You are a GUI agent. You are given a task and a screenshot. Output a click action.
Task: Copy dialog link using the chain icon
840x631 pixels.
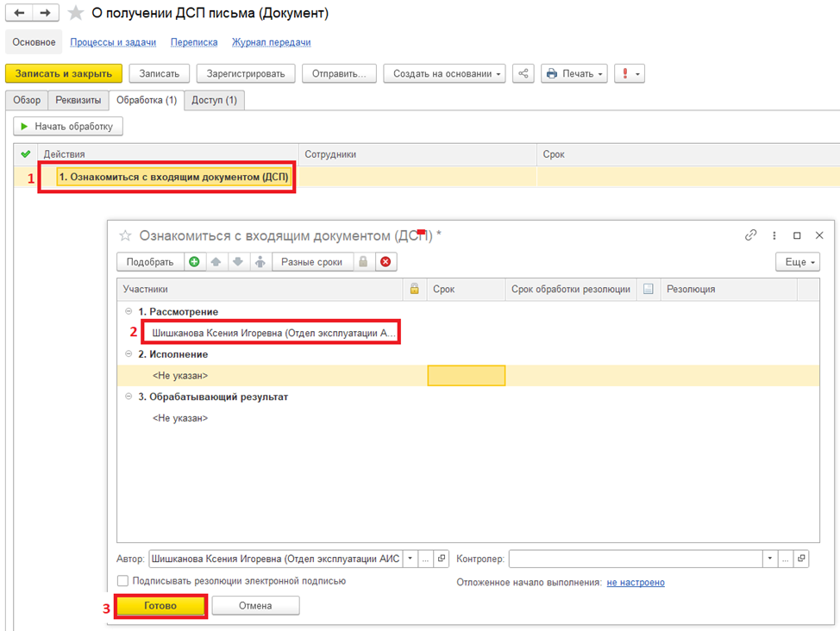750,235
